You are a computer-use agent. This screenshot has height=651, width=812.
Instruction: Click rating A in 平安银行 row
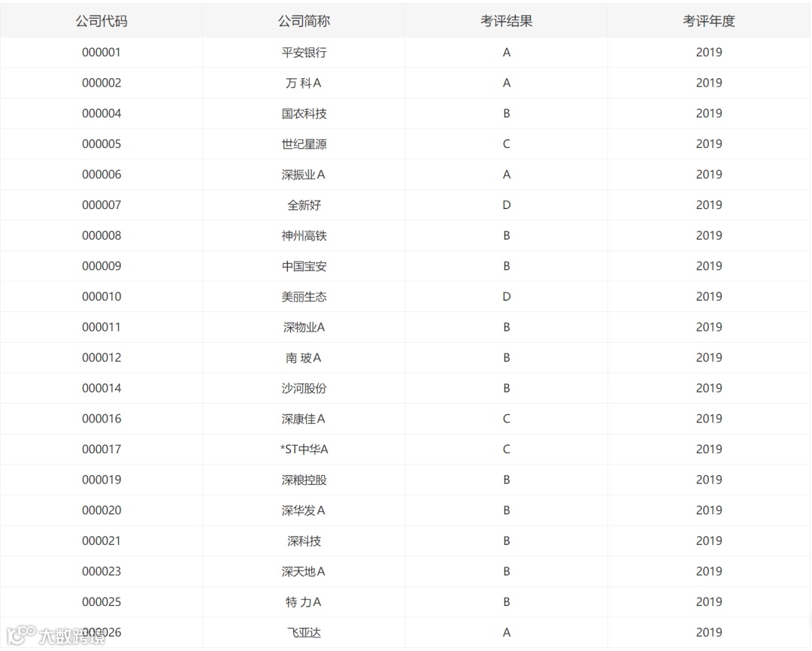[x=507, y=53]
